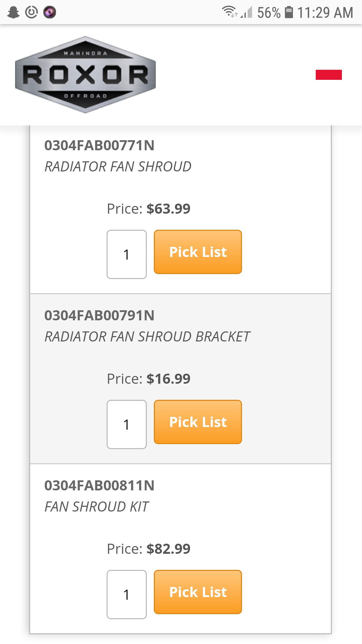
Task: Select part number 0304FAB00771N
Action: (x=100, y=146)
